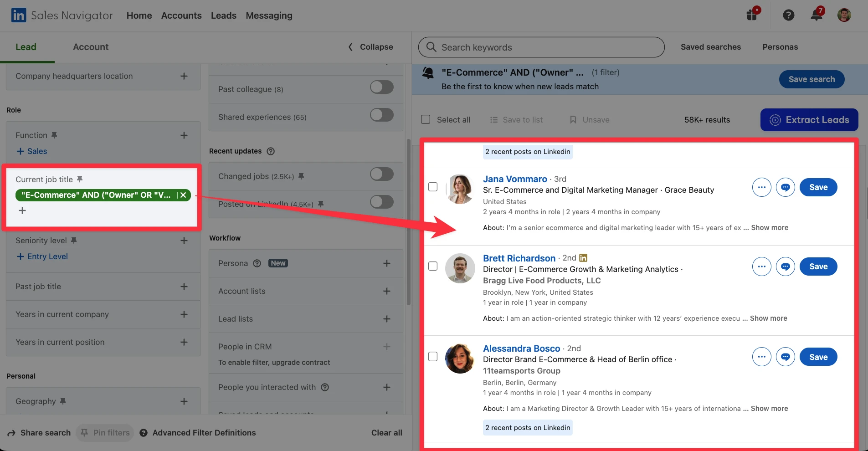This screenshot has height=451, width=868.
Task: Toggle the Past colleague filter
Action: pyautogui.click(x=382, y=87)
